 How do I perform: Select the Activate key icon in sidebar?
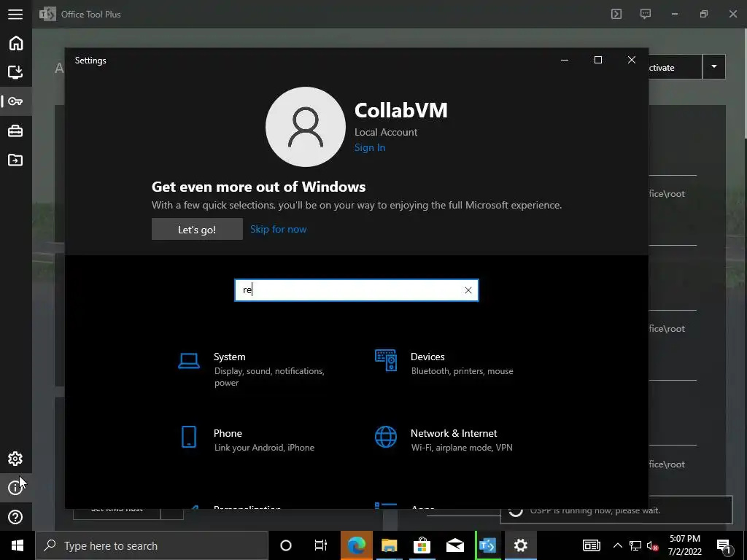(15, 101)
